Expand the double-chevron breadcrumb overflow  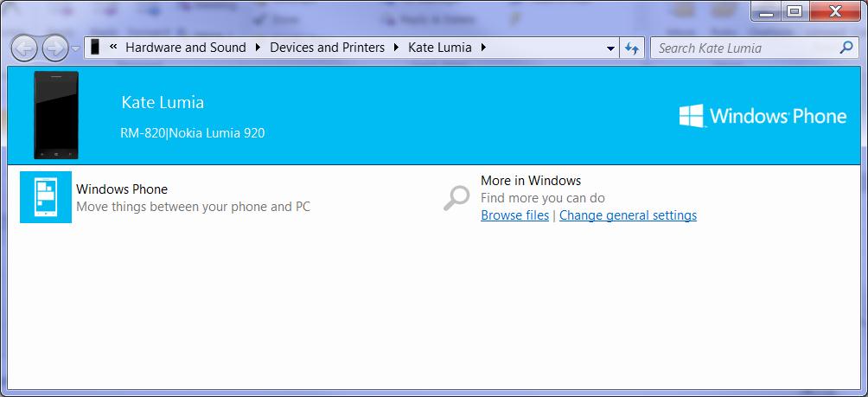point(113,47)
